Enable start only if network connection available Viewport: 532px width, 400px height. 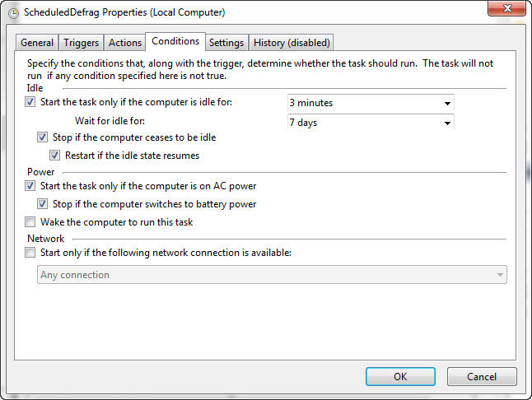[x=31, y=253]
